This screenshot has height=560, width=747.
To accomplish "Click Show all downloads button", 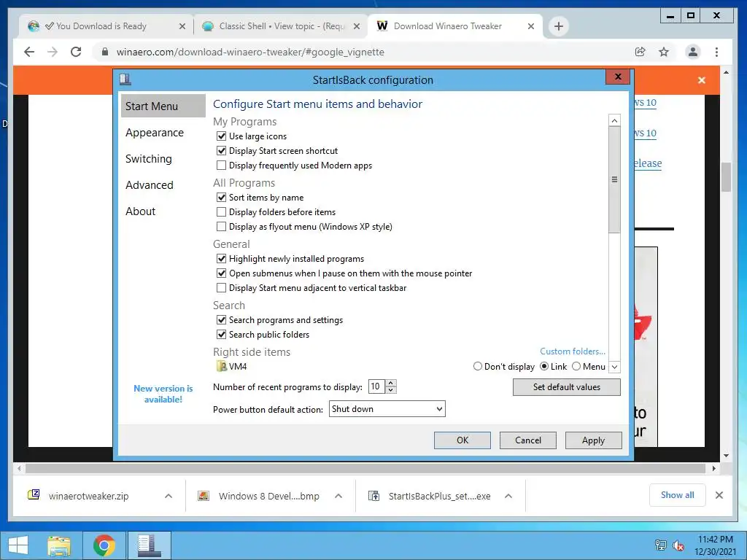I will coord(677,495).
